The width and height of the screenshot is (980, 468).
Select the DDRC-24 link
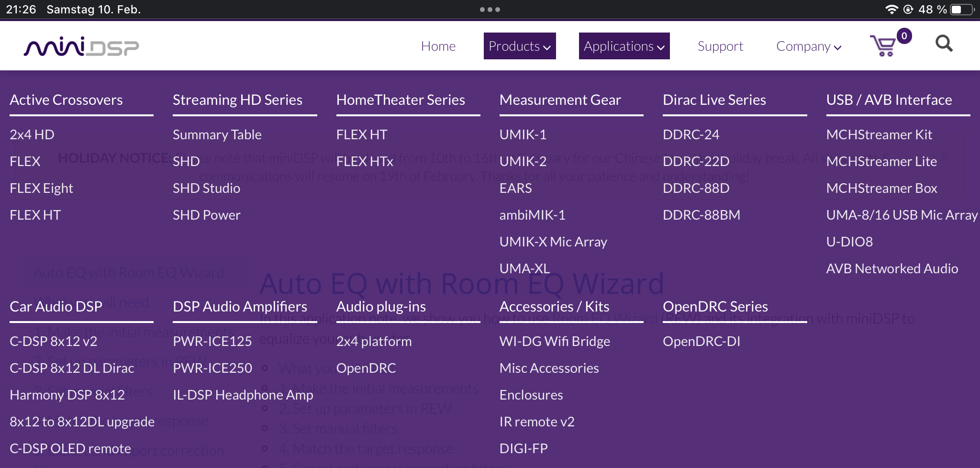click(x=691, y=134)
